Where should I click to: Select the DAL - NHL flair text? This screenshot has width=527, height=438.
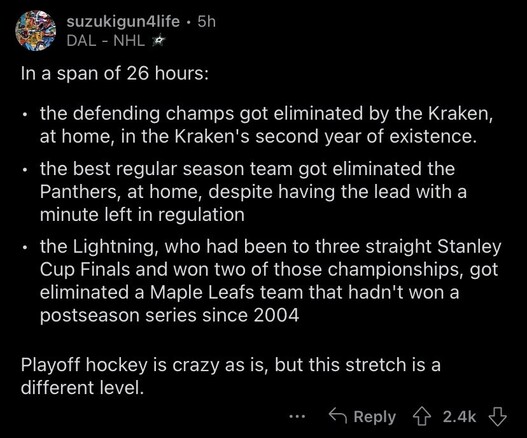click(x=106, y=41)
